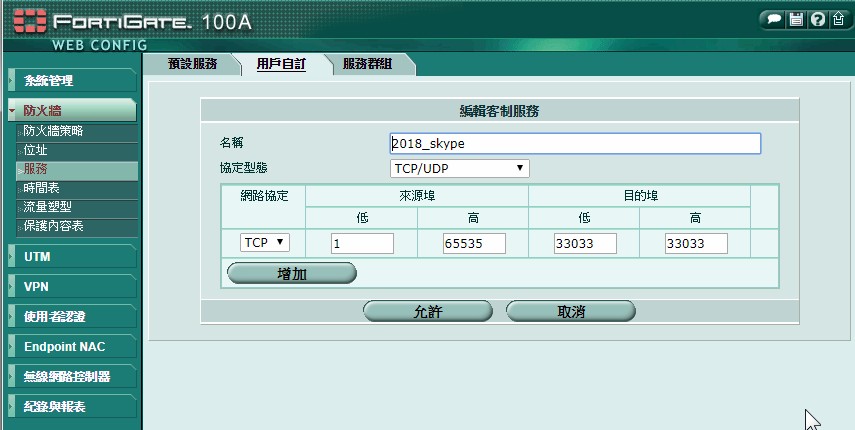Click the WEB CONFIG header text
The image size is (855, 430).
(x=100, y=45)
